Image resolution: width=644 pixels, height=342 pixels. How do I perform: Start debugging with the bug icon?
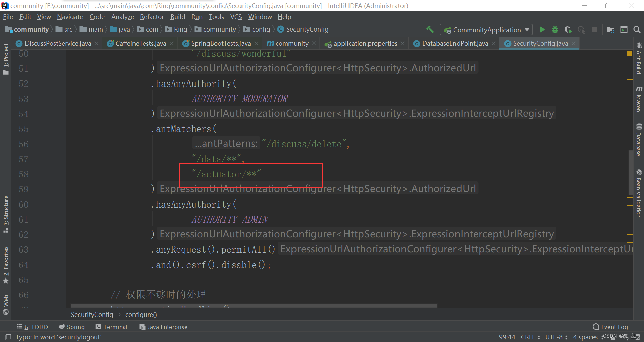click(555, 30)
